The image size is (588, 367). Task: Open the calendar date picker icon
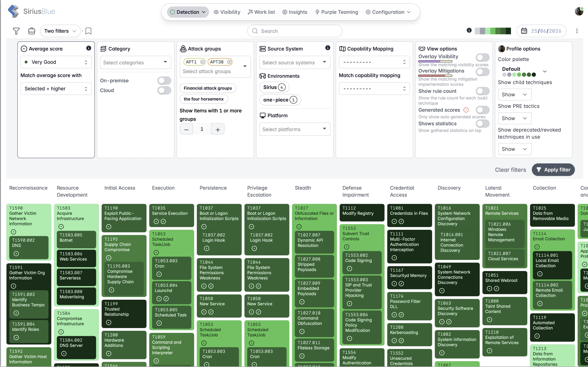coord(524,31)
